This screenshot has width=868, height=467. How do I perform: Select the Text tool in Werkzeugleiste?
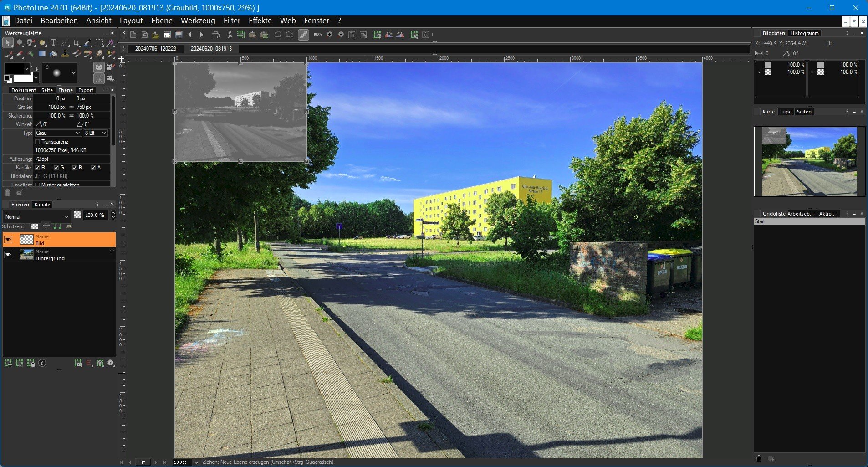(53, 42)
